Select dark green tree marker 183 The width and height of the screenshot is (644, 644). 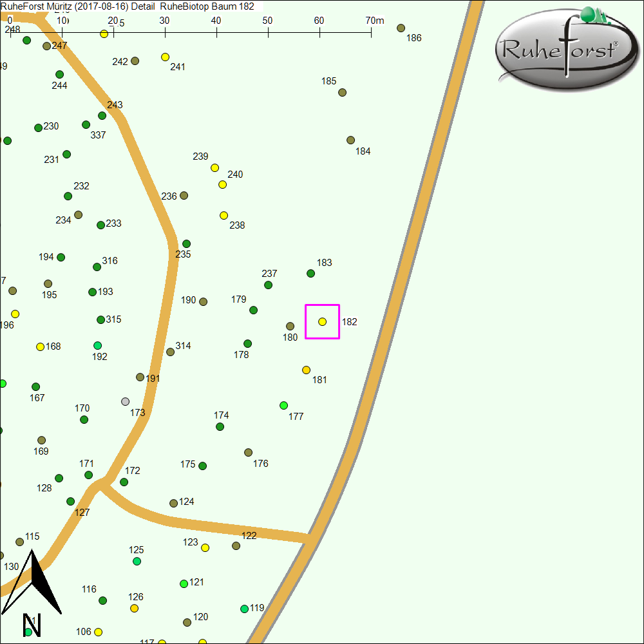click(310, 273)
